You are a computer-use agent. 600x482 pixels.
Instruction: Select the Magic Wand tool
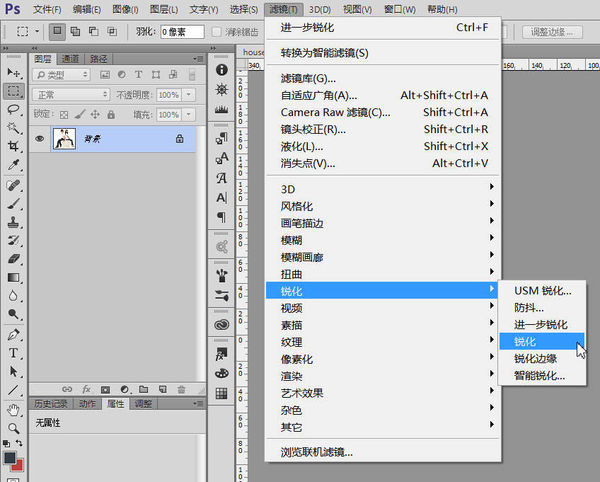point(13,128)
